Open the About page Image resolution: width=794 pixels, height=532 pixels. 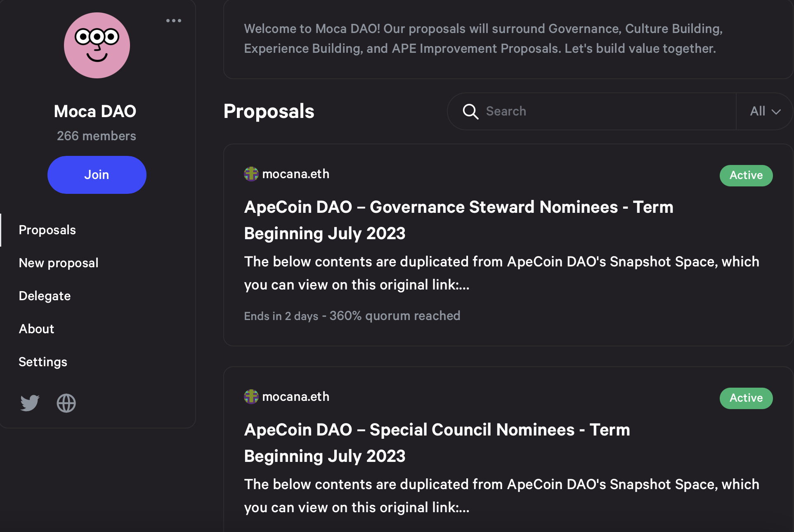pos(36,329)
